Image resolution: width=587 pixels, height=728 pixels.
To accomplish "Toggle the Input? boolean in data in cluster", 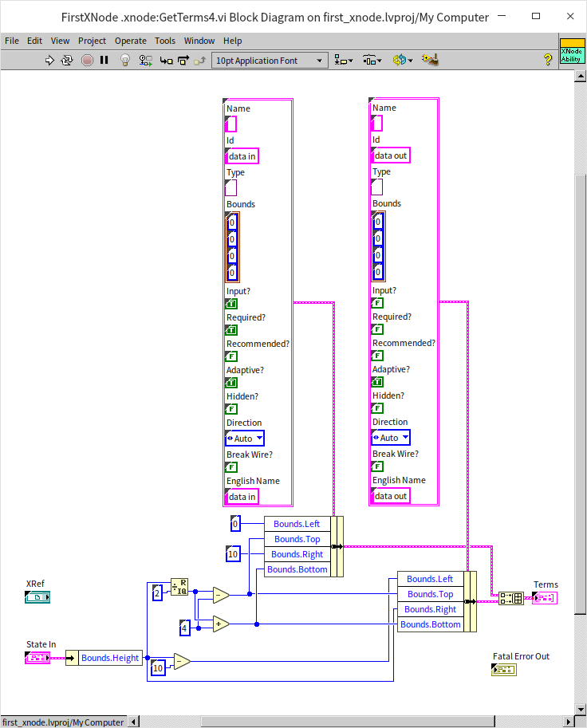I will coord(231,304).
